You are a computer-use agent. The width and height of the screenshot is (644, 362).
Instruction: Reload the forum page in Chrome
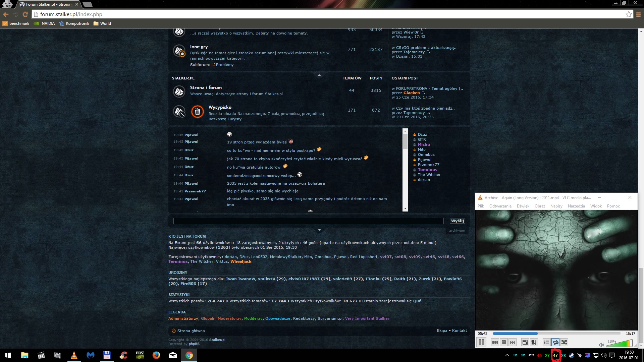point(25,14)
